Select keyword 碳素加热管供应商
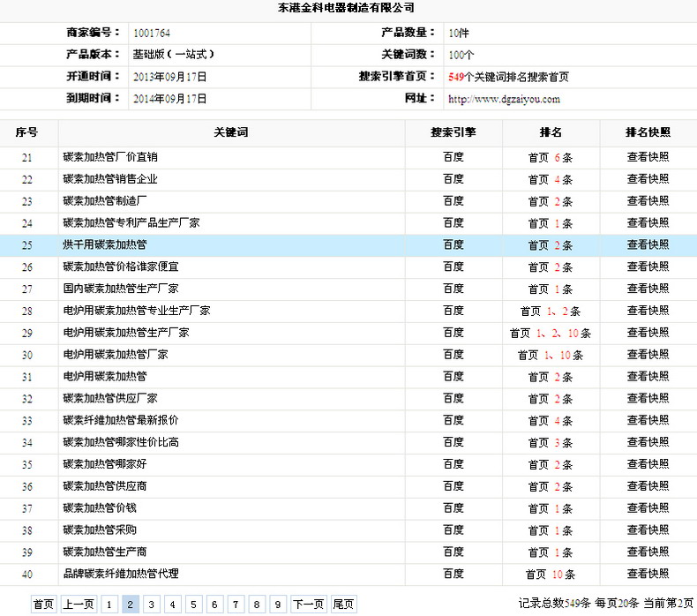Image resolution: width=697 pixels, height=616 pixels. click(105, 486)
